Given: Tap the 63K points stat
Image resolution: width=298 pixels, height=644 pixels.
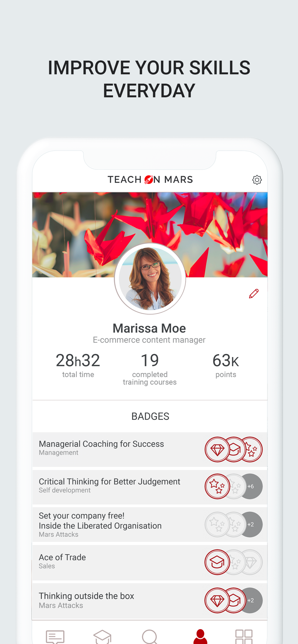Looking at the screenshot, I should click(226, 366).
